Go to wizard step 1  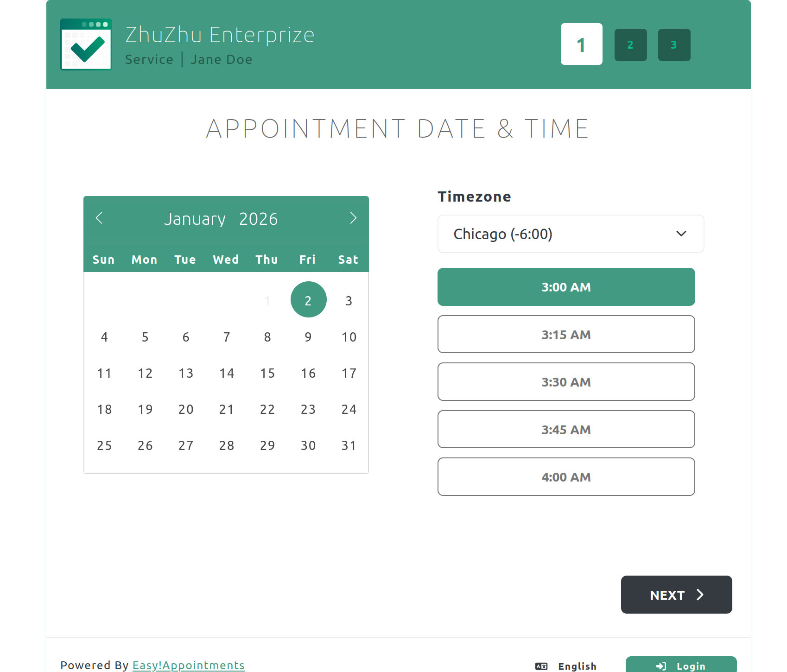pyautogui.click(x=581, y=44)
